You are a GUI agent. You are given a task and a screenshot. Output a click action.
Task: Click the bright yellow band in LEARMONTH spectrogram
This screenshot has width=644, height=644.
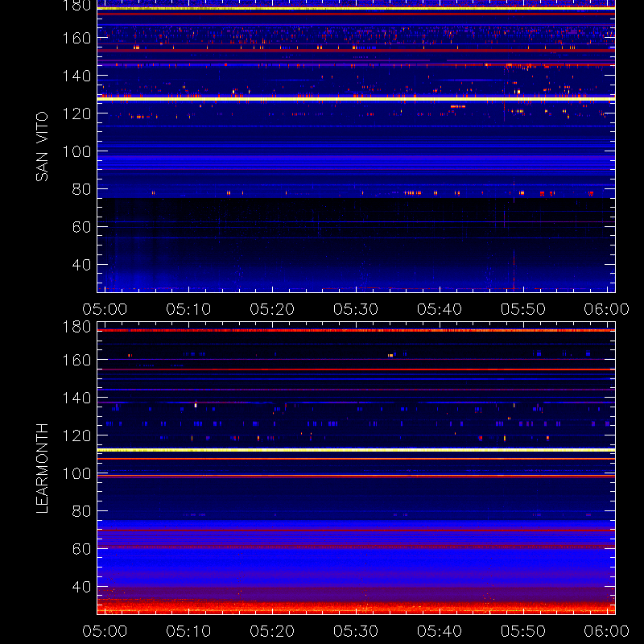[356, 450]
